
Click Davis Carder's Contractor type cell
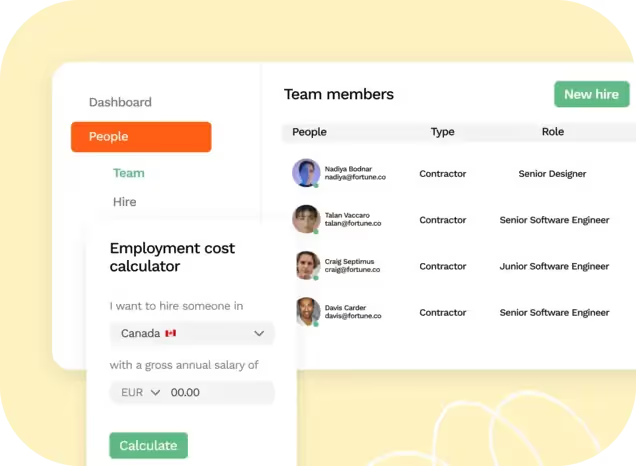443,312
